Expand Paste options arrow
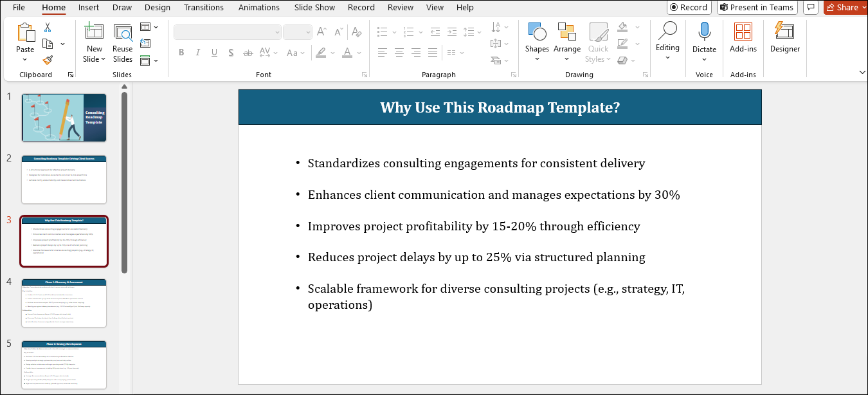 coord(25,59)
